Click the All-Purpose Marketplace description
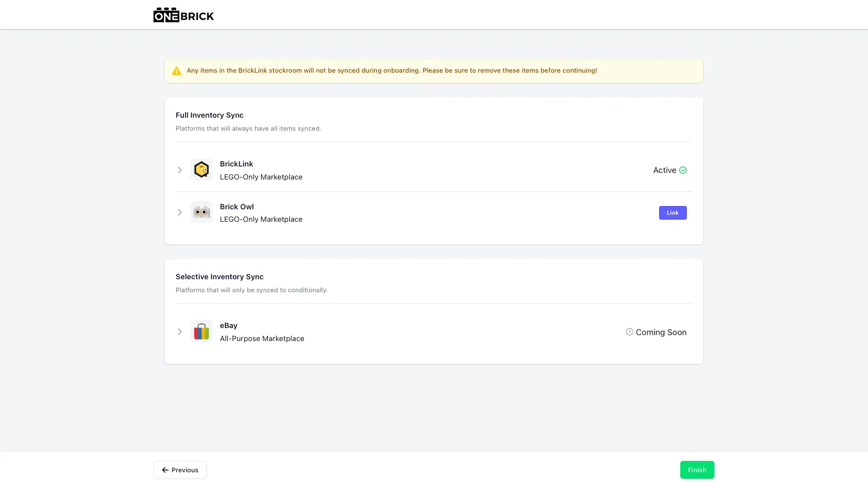 [x=262, y=338]
